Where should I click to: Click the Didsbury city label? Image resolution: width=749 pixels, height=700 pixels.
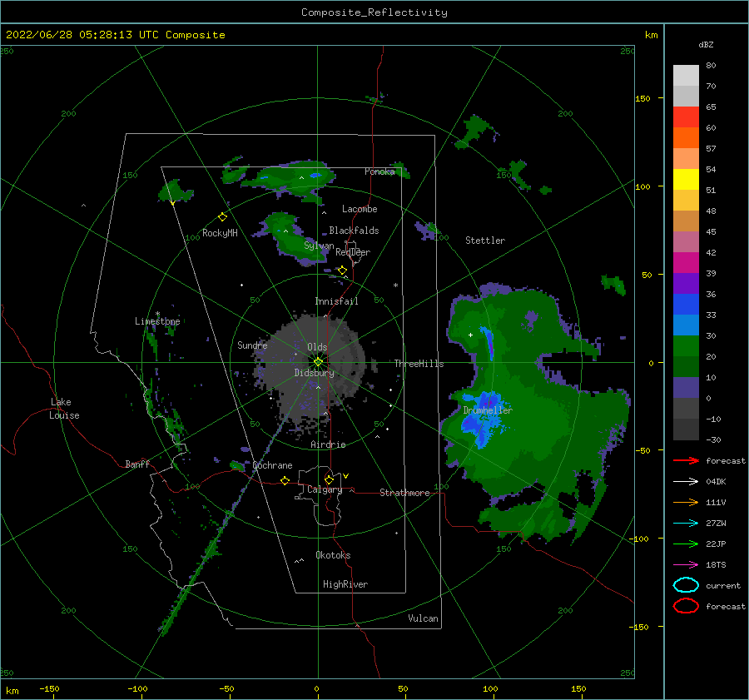point(314,373)
